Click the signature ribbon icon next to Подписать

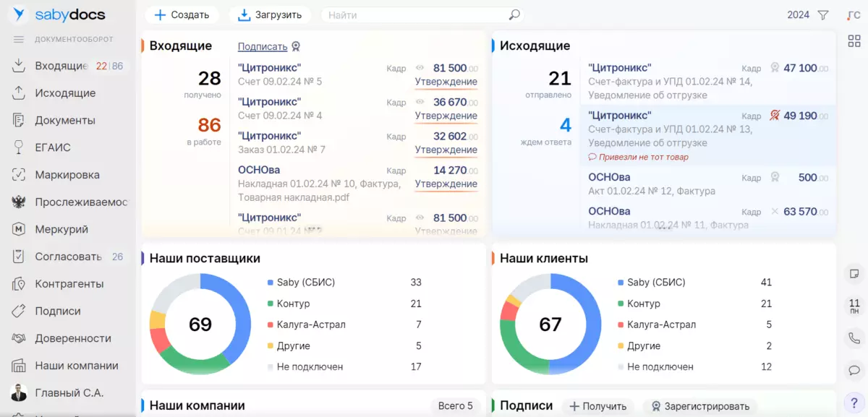tap(296, 46)
